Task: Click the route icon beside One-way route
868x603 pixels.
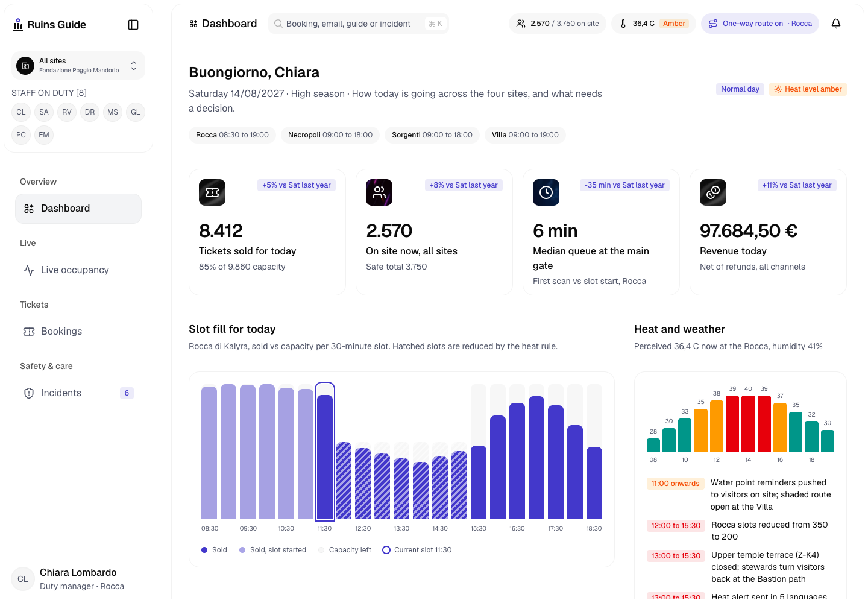Action: 713,24
